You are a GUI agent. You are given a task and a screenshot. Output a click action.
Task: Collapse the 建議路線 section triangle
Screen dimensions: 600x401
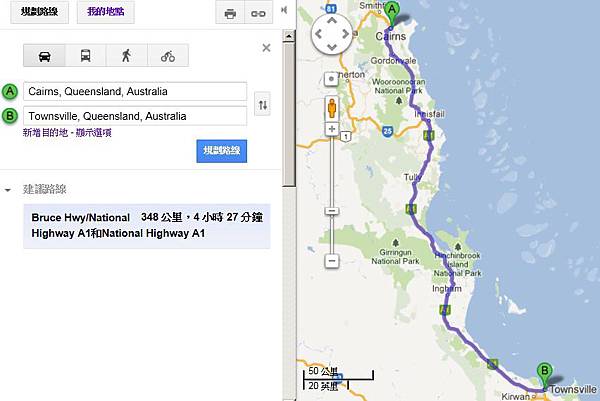[x=7, y=190]
